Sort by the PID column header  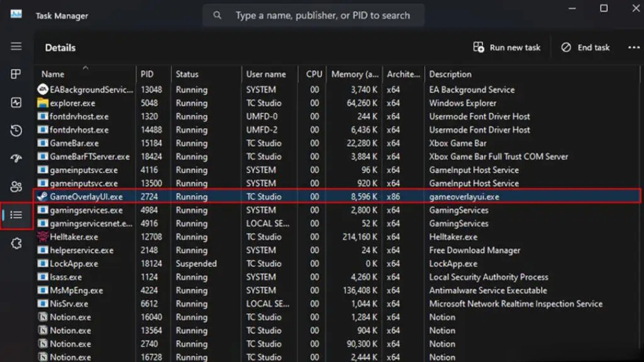[x=147, y=75]
